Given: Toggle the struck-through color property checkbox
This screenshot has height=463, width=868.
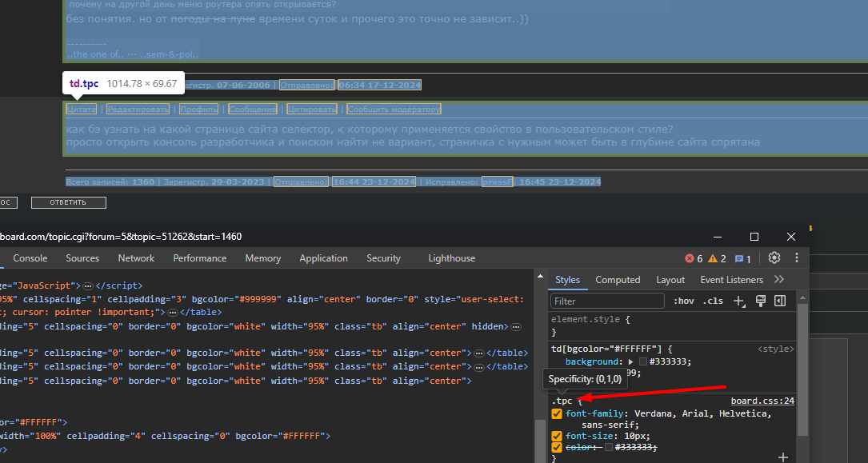Looking at the screenshot, I should pos(557,447).
